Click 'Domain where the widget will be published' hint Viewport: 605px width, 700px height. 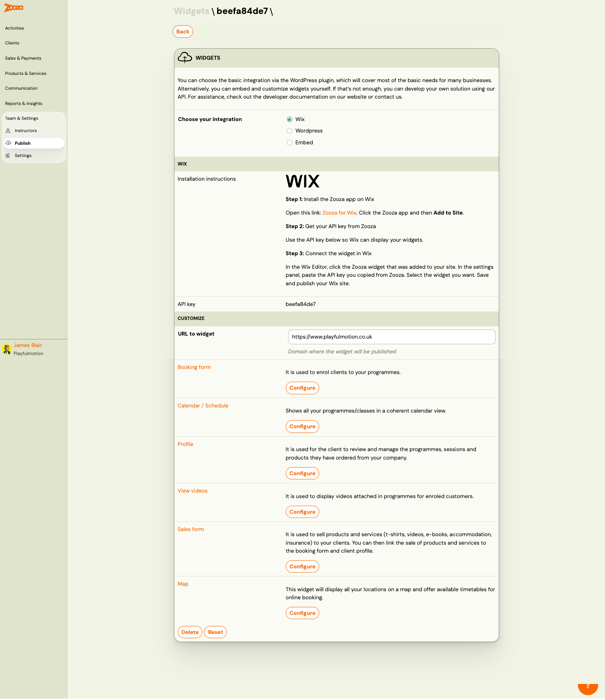click(342, 352)
